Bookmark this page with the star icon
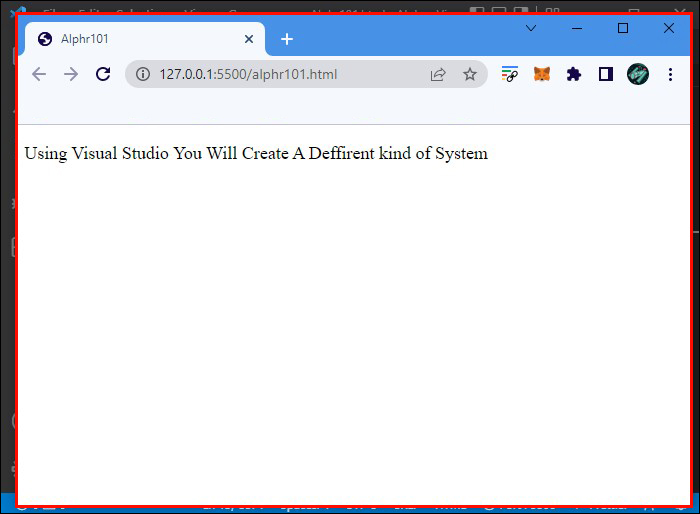Image resolution: width=700 pixels, height=514 pixels. pos(469,74)
